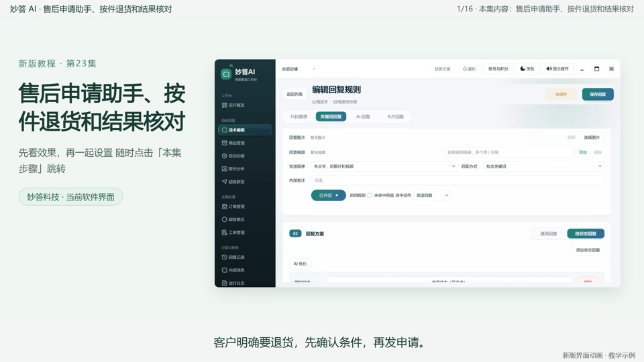Click the 暂无图片 text
The width and height of the screenshot is (644, 362).
[x=318, y=137]
